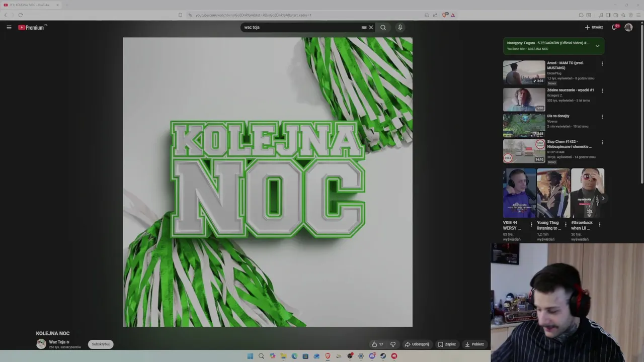
Task: Open the account avatar menu
Action: (628, 27)
